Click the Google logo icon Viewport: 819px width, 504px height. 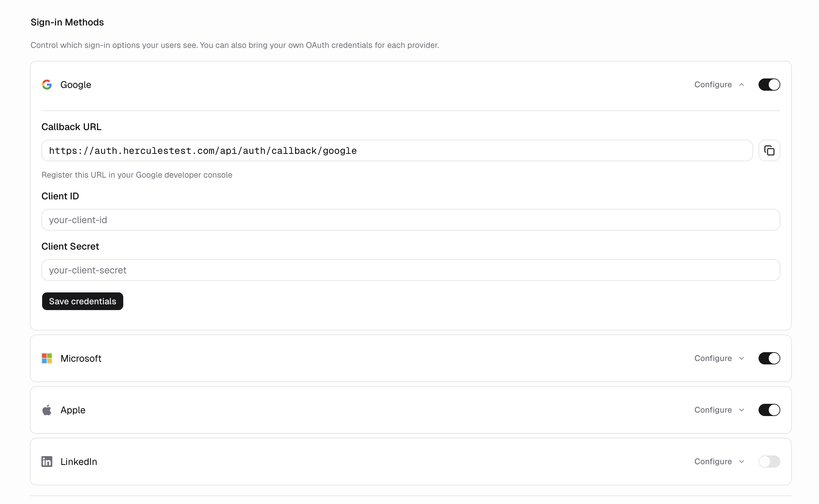click(47, 85)
